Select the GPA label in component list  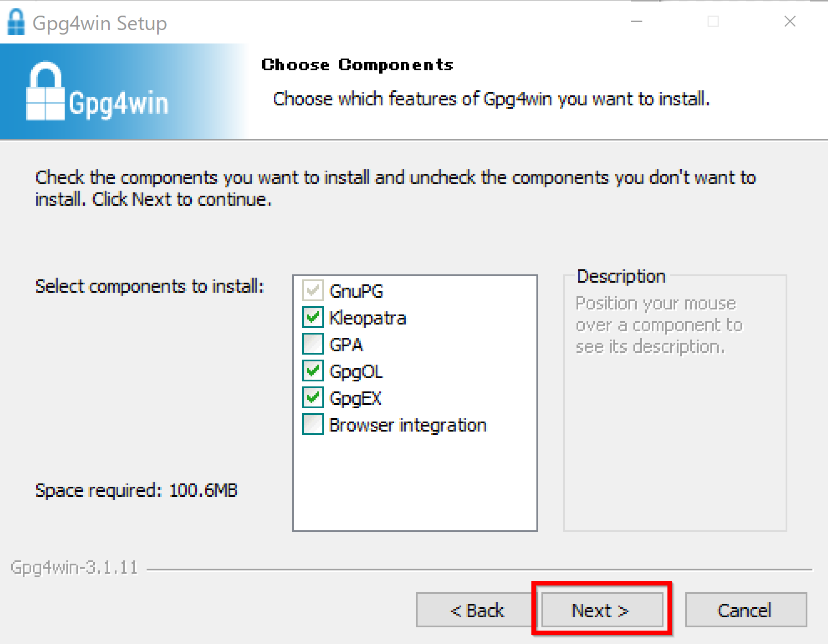click(x=346, y=345)
